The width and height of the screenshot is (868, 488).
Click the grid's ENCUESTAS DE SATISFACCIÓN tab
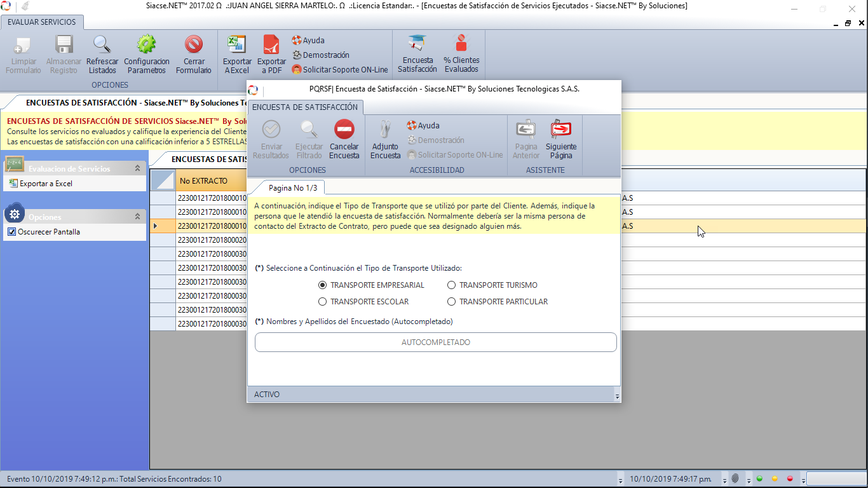[x=209, y=159]
